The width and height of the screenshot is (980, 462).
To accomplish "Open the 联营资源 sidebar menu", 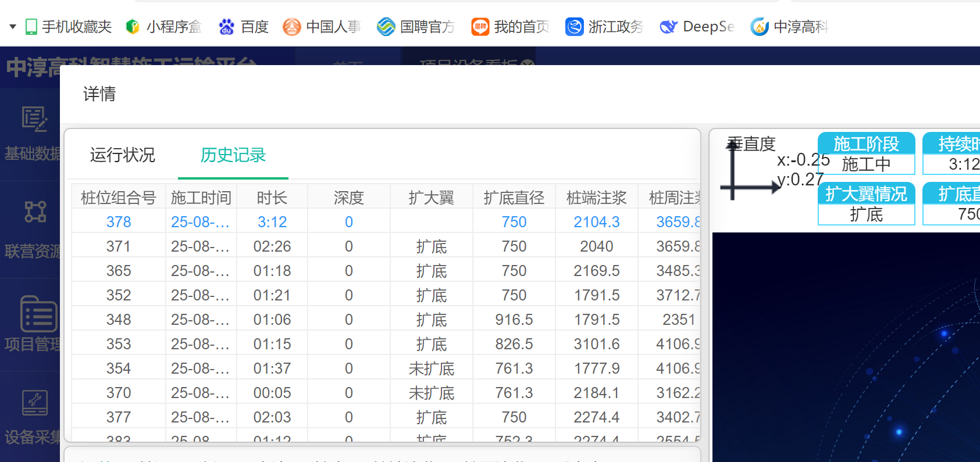I will tap(32, 230).
